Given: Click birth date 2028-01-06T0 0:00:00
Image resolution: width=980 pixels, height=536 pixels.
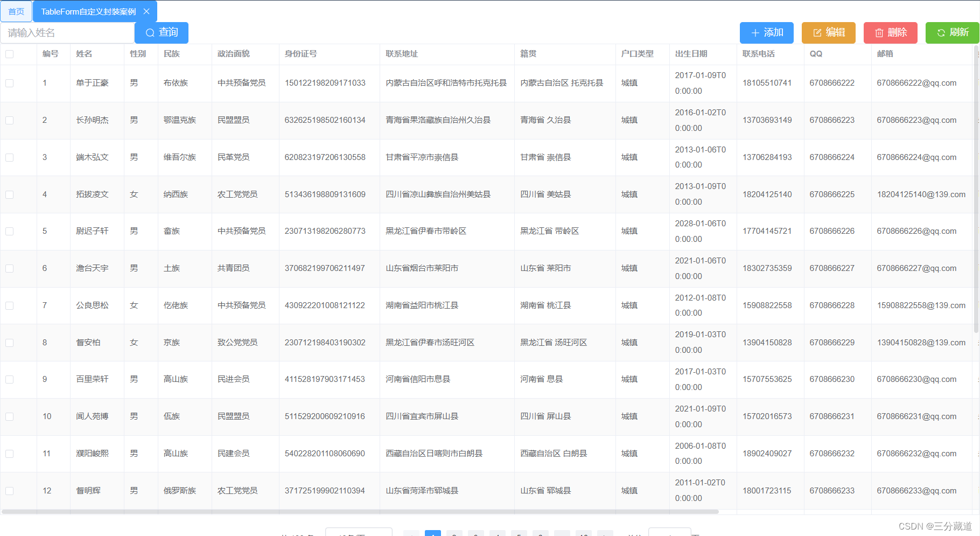Looking at the screenshot, I should pos(701,231).
